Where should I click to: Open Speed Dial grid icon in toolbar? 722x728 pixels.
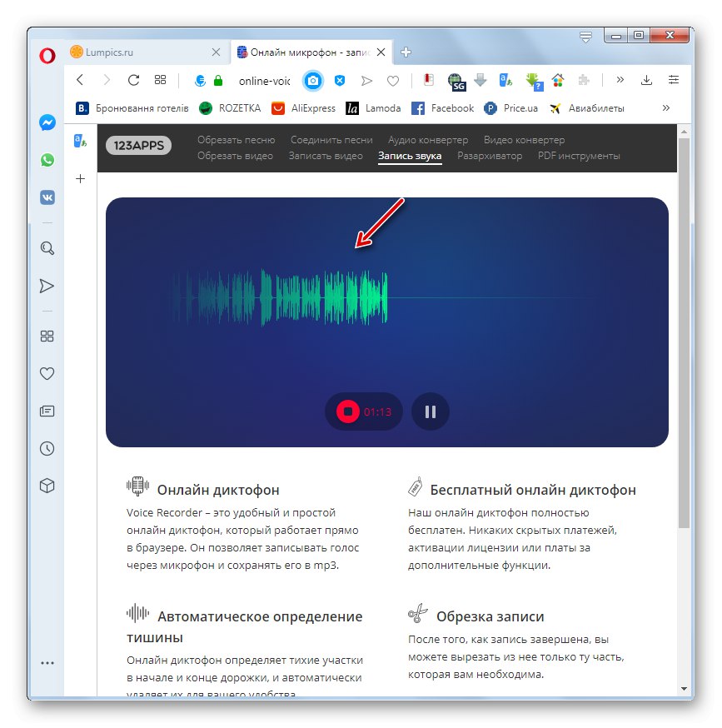point(160,80)
